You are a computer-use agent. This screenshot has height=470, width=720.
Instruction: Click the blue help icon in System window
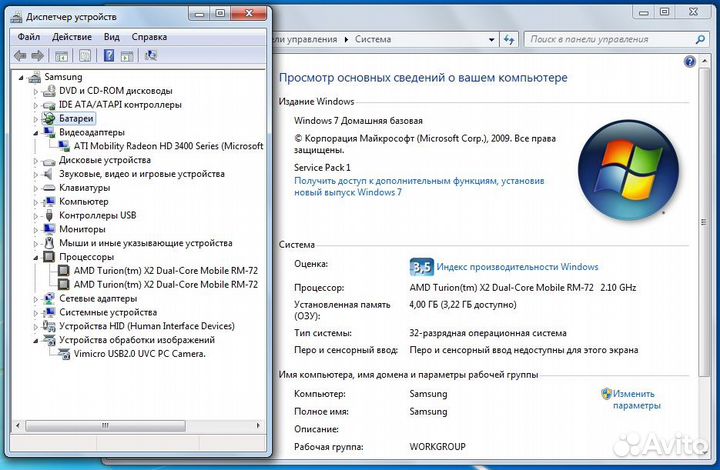coord(690,62)
